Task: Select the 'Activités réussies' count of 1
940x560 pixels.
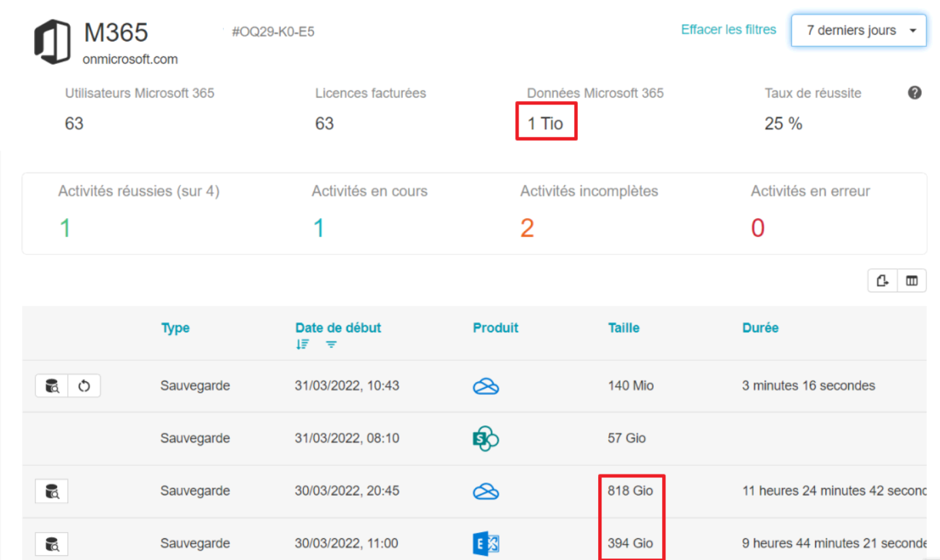Action: coord(65,228)
